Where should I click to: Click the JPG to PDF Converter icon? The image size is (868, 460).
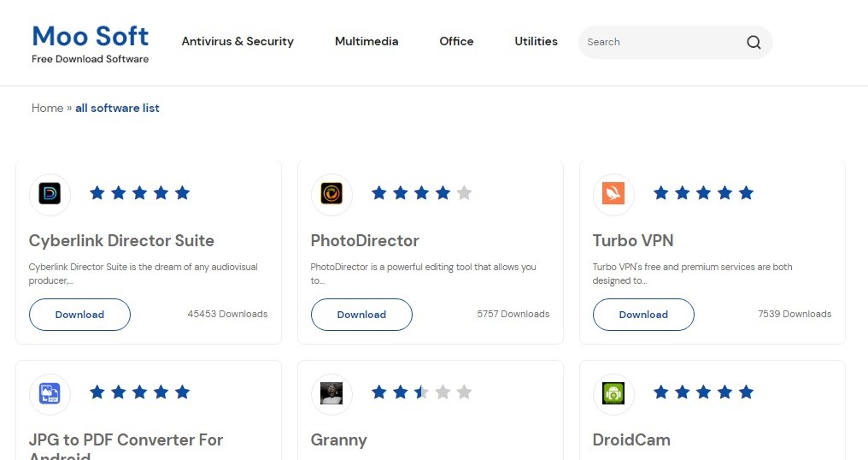pos(50,393)
